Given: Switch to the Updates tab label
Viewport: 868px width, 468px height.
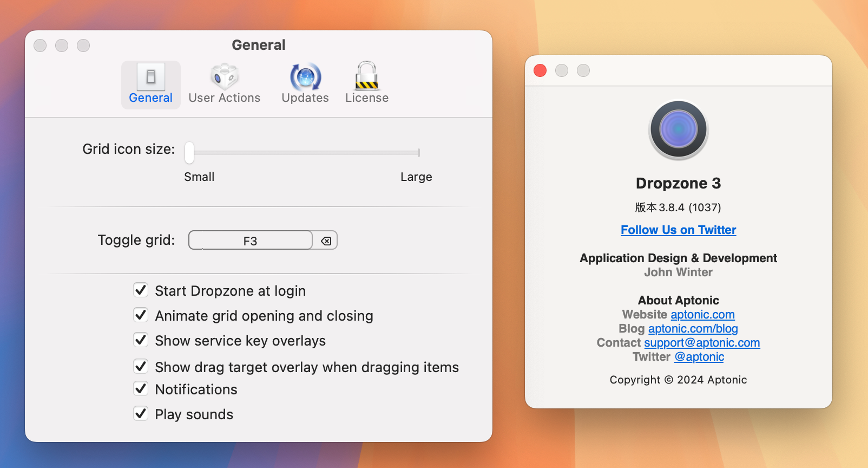Looking at the screenshot, I should click(305, 98).
